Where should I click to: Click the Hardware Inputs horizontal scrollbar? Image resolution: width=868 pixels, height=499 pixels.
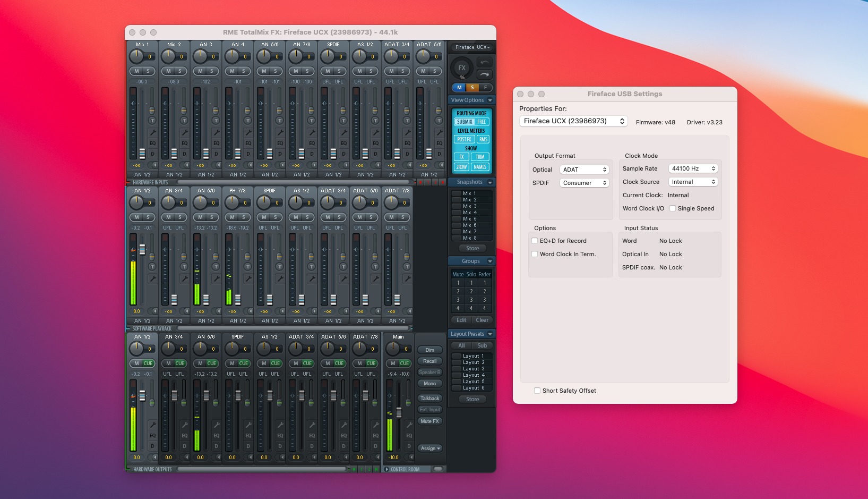[x=293, y=182]
